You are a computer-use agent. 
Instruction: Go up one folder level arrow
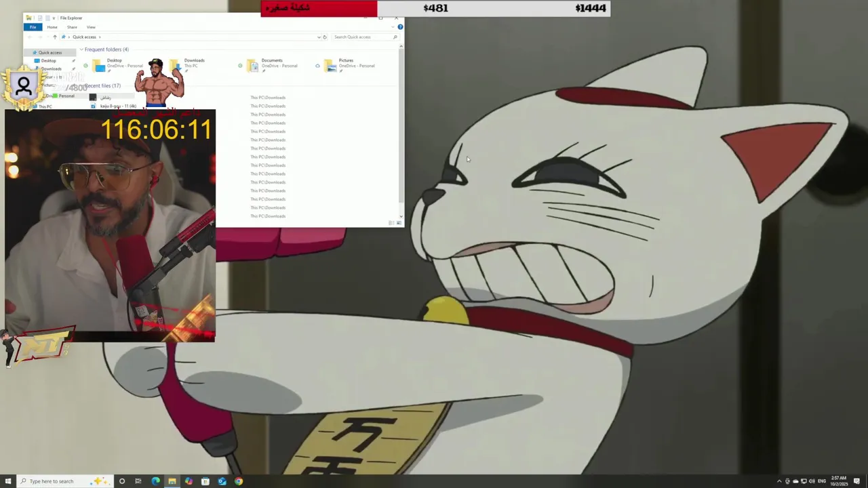coord(55,37)
